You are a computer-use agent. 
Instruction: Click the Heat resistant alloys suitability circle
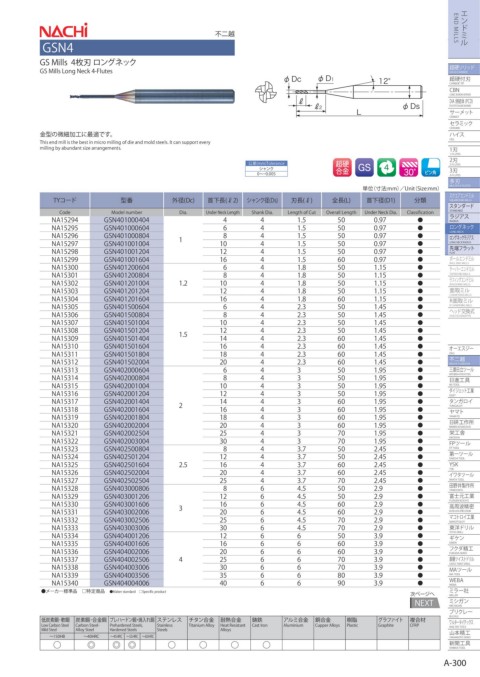tap(235, 645)
